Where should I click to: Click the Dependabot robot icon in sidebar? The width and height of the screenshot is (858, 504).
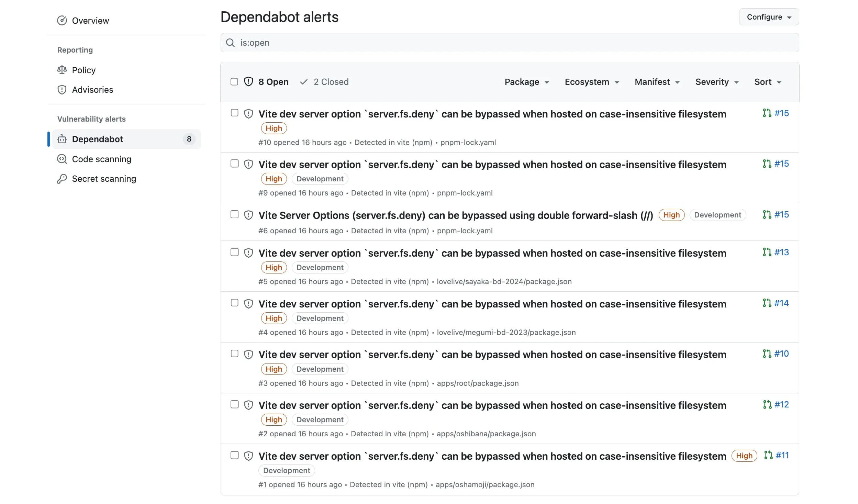(62, 139)
